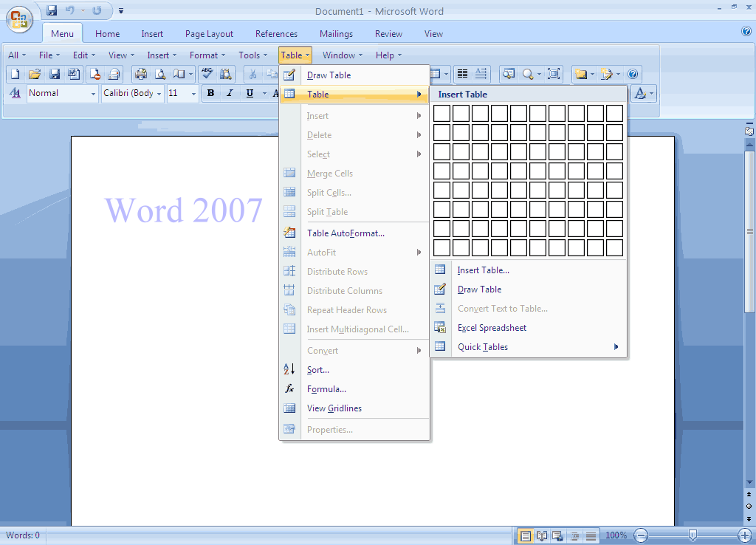Click the Email envelope icon in toolbar

pos(114,75)
